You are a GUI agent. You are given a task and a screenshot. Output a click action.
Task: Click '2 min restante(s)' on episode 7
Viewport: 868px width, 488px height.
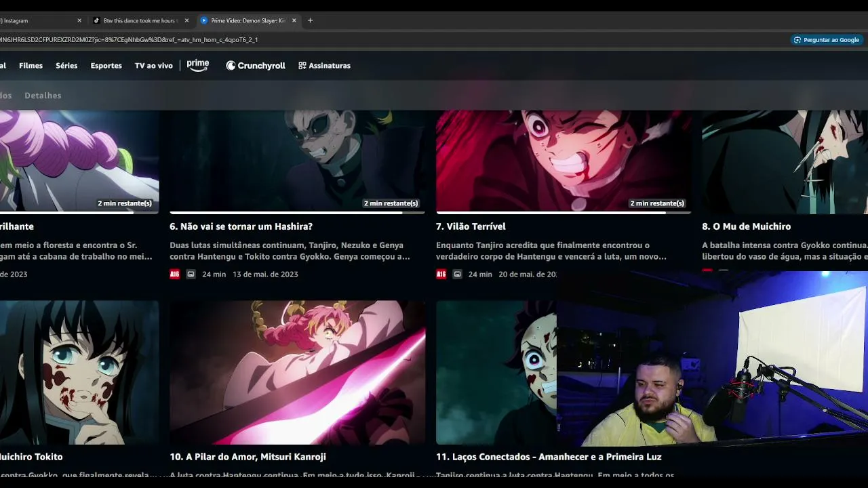[x=657, y=203]
